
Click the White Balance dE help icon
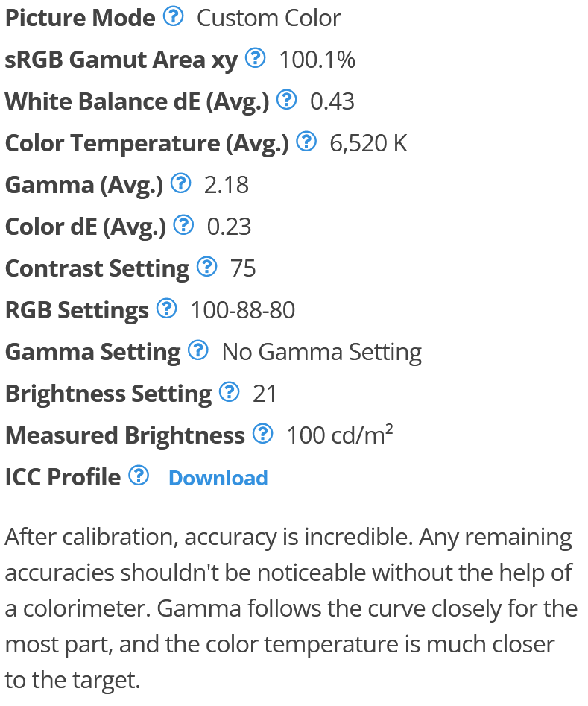286,100
